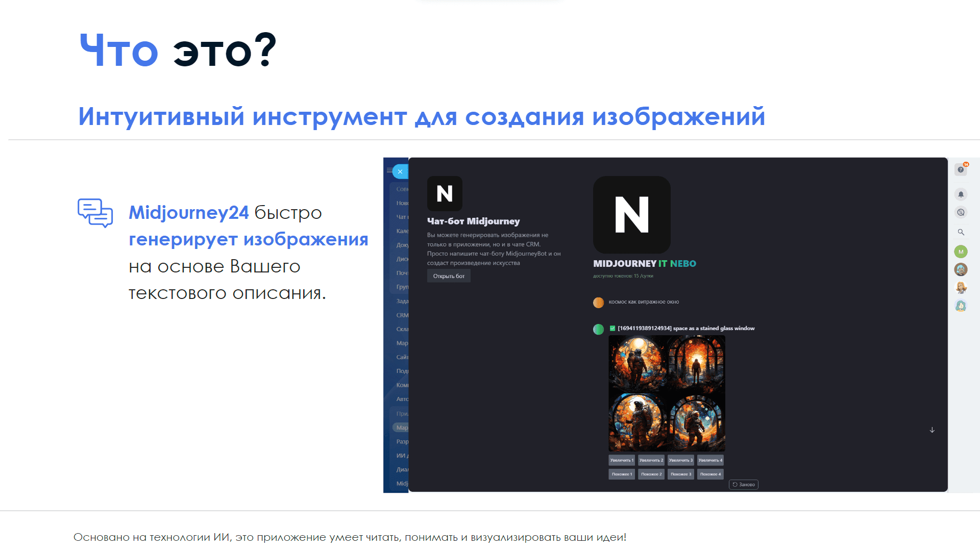
Task: Click the Похожее 4 variation button
Action: [710, 474]
